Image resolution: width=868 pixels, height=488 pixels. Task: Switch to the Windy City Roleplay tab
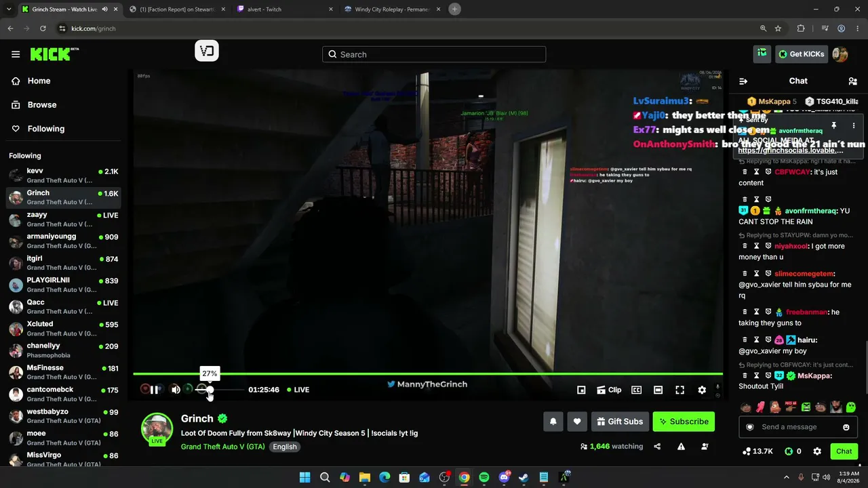coord(392,9)
